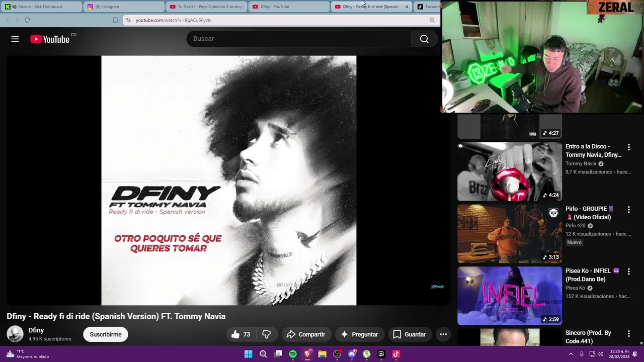Image resolution: width=644 pixels, height=362 pixels.
Task: Open Dfiny channel avatar
Action: coord(15,334)
